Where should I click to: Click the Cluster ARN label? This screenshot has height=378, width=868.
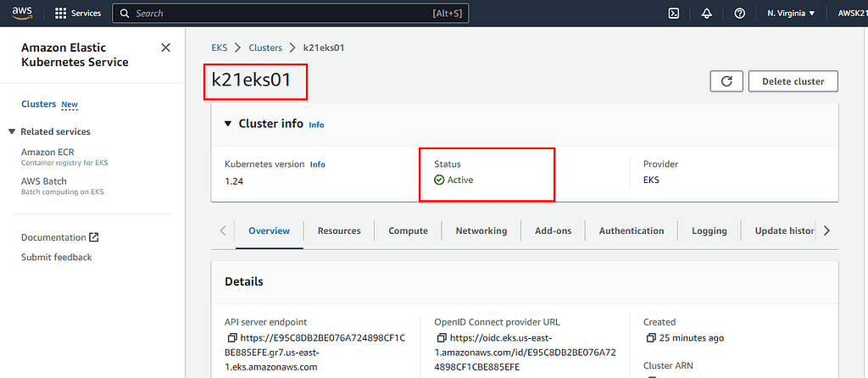(668, 365)
